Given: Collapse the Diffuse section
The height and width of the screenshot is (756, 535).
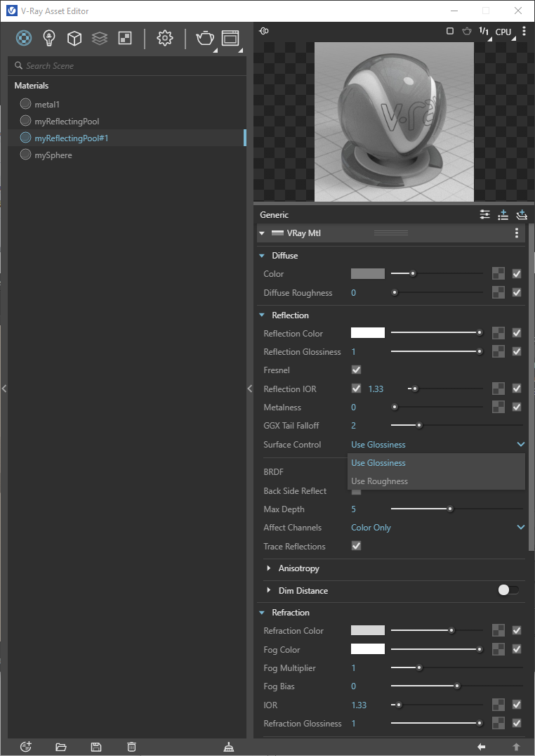Looking at the screenshot, I should (x=262, y=256).
